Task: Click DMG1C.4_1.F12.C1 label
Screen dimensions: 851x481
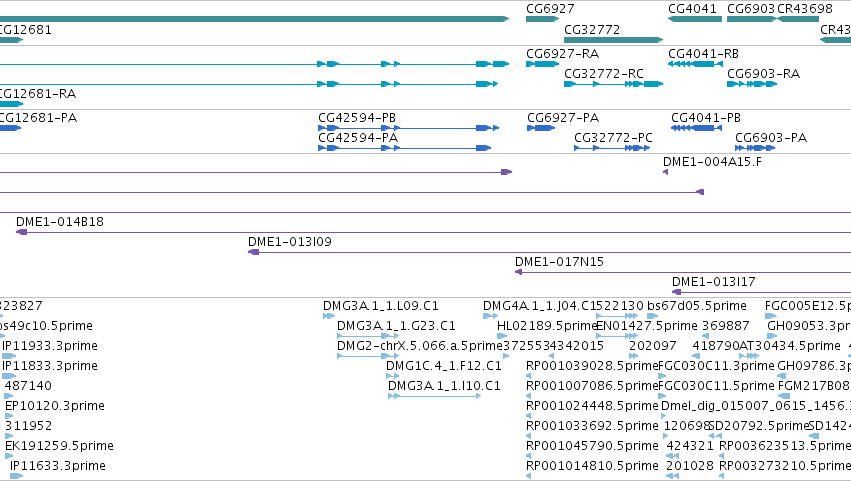Action: point(443,366)
